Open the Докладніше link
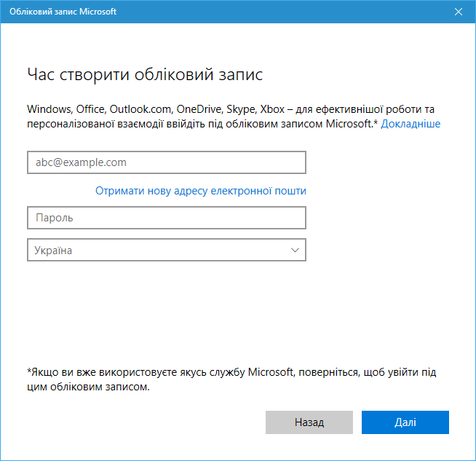476x461 pixels. pyautogui.click(x=410, y=124)
